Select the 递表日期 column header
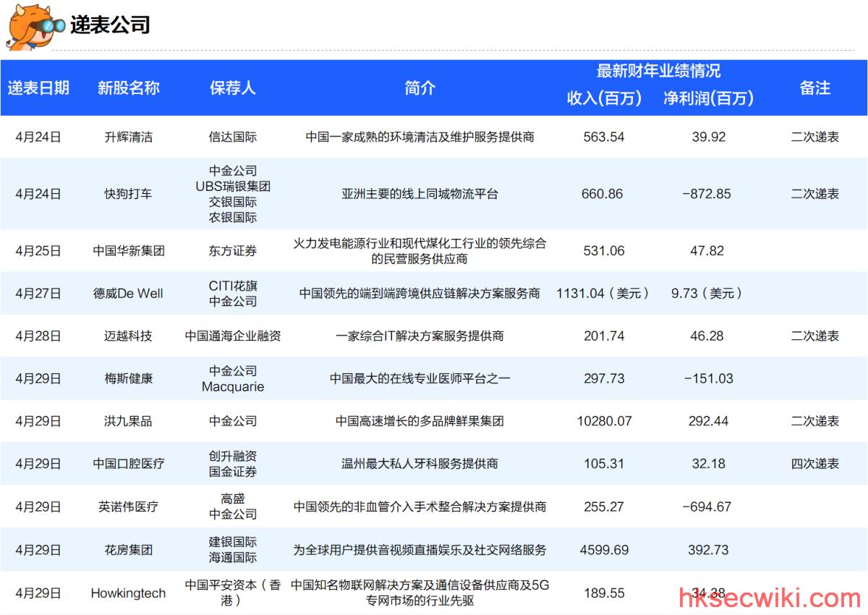868x615 pixels. [38, 88]
